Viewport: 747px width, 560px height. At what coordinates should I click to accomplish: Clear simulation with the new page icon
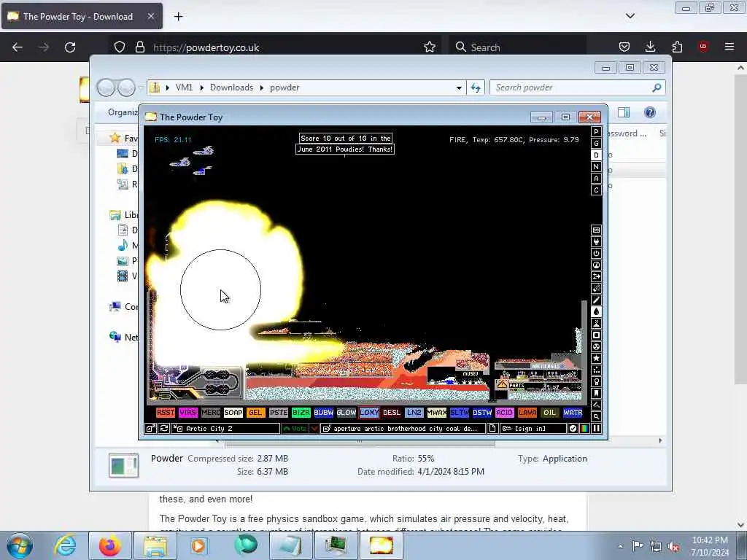coord(492,429)
